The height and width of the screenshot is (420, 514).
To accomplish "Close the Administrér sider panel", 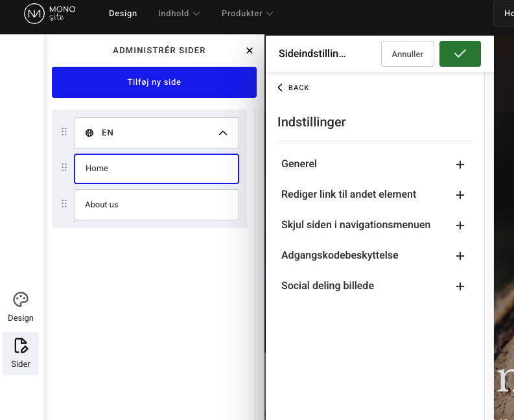I will click(250, 51).
